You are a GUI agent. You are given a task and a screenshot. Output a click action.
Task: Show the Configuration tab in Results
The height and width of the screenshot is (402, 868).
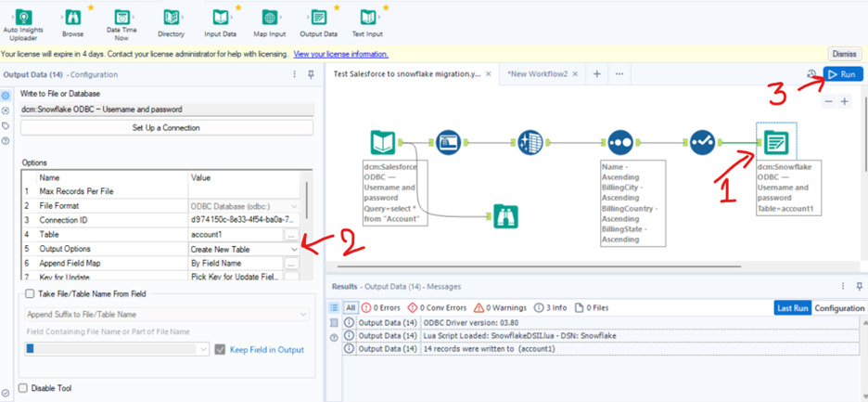(x=838, y=308)
